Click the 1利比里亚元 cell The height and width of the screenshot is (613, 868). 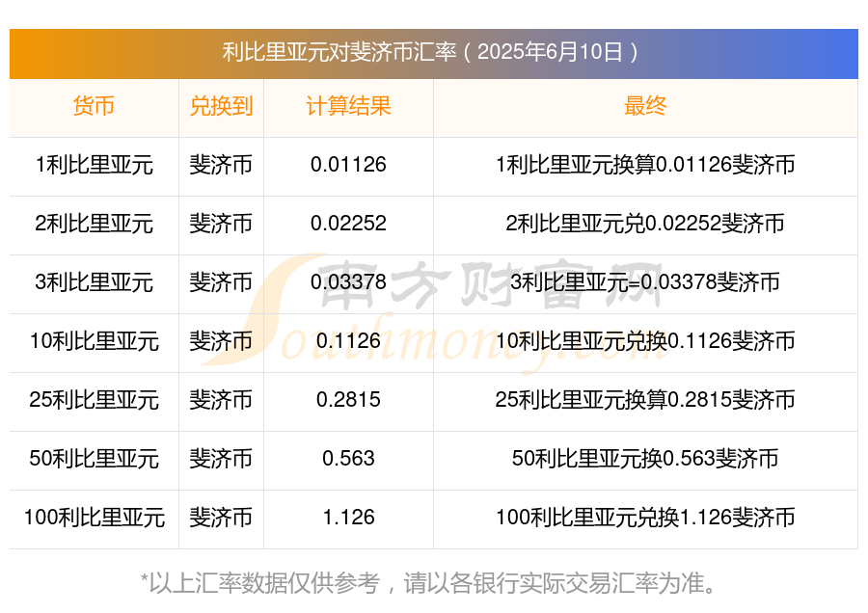coord(94,165)
